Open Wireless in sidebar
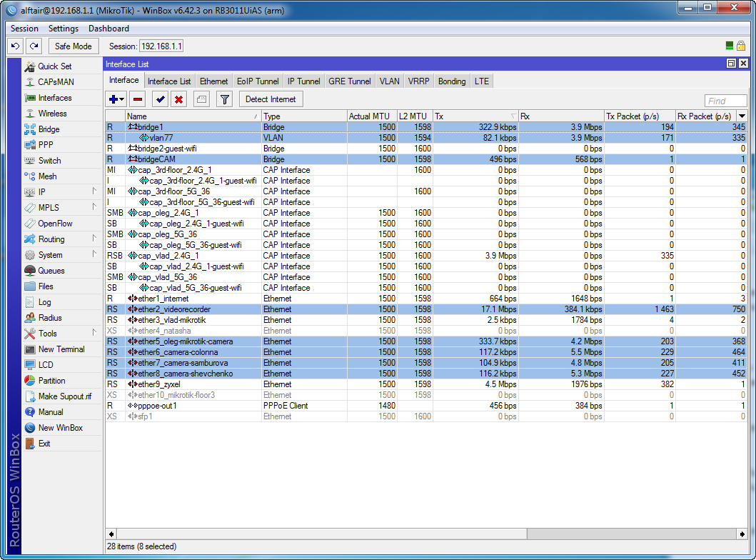The width and height of the screenshot is (756, 560). pos(53,114)
